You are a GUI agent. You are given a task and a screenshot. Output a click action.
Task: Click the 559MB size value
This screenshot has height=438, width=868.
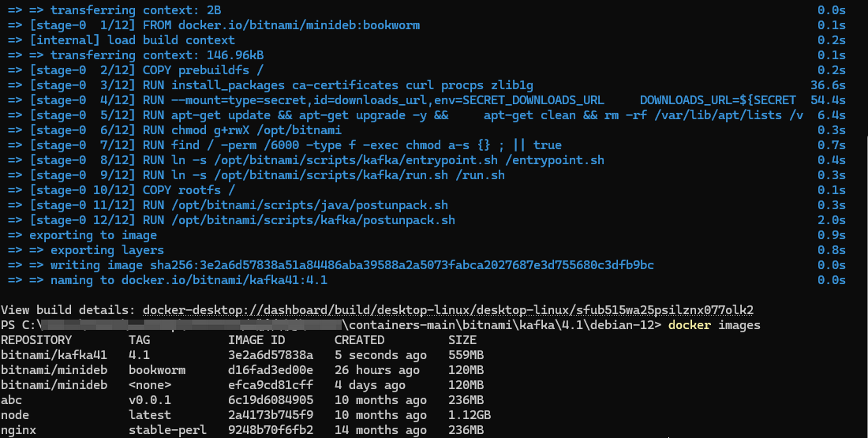click(x=466, y=355)
